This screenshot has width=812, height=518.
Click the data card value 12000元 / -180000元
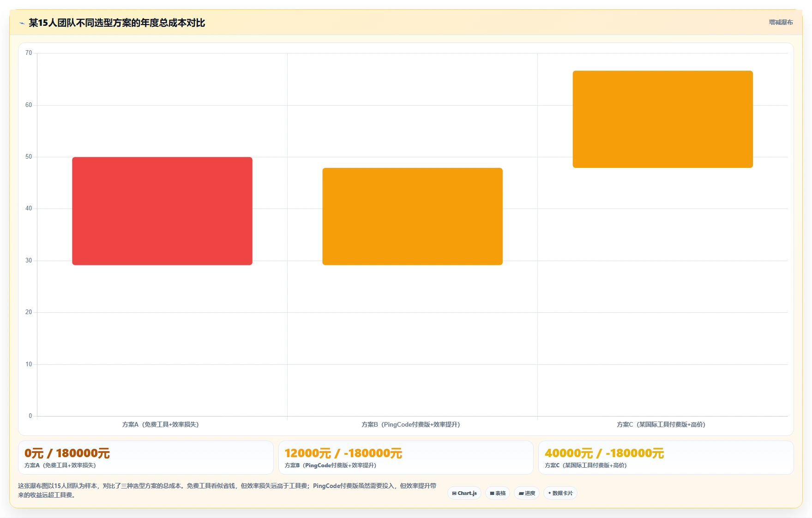[x=343, y=453]
